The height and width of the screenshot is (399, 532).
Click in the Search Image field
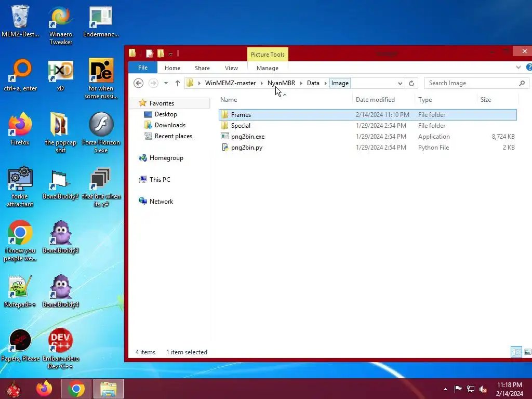pos(476,83)
